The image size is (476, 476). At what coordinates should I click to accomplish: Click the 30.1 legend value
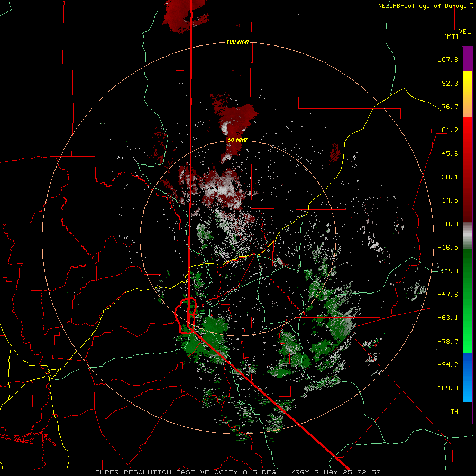pos(450,177)
